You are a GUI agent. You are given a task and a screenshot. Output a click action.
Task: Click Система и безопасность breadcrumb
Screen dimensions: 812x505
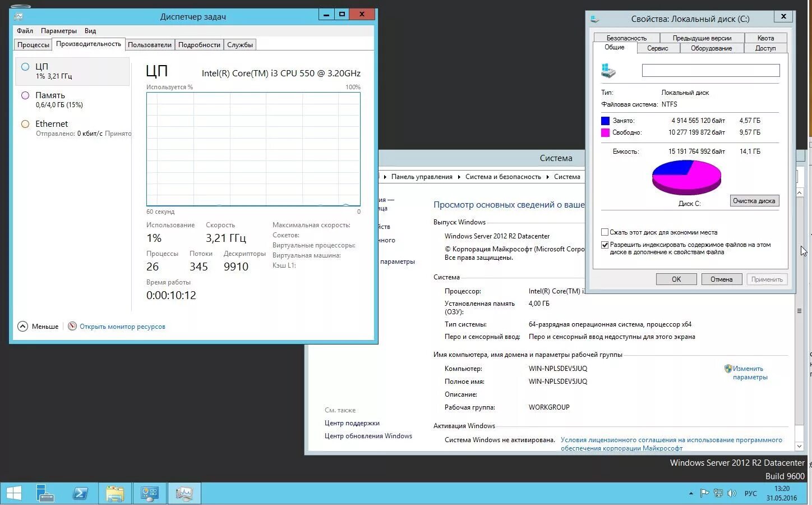(503, 177)
